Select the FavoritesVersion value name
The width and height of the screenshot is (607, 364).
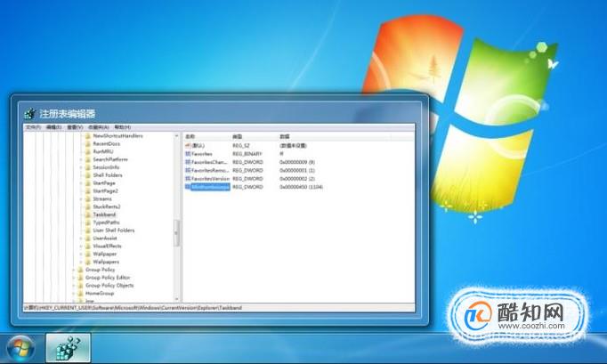pos(210,179)
